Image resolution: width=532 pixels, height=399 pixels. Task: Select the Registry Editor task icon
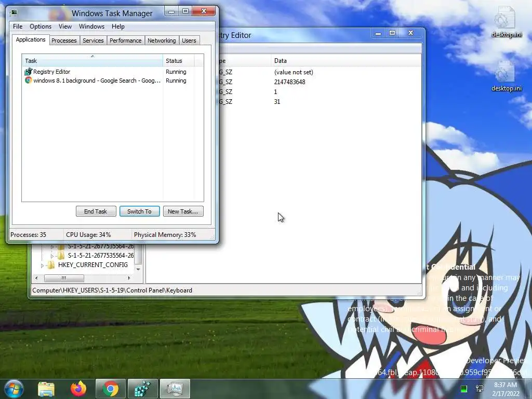[x=28, y=72]
